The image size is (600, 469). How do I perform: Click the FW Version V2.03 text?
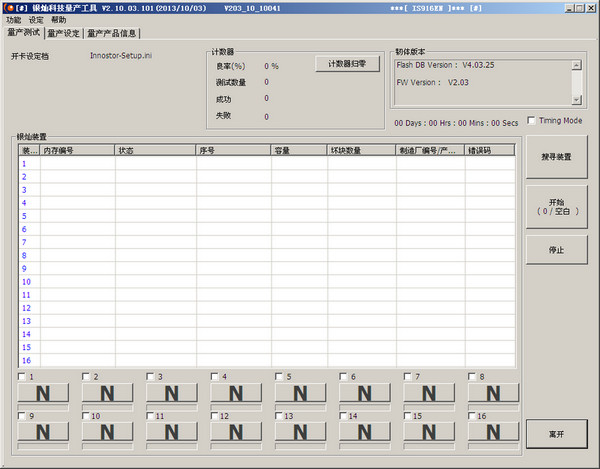pos(432,82)
